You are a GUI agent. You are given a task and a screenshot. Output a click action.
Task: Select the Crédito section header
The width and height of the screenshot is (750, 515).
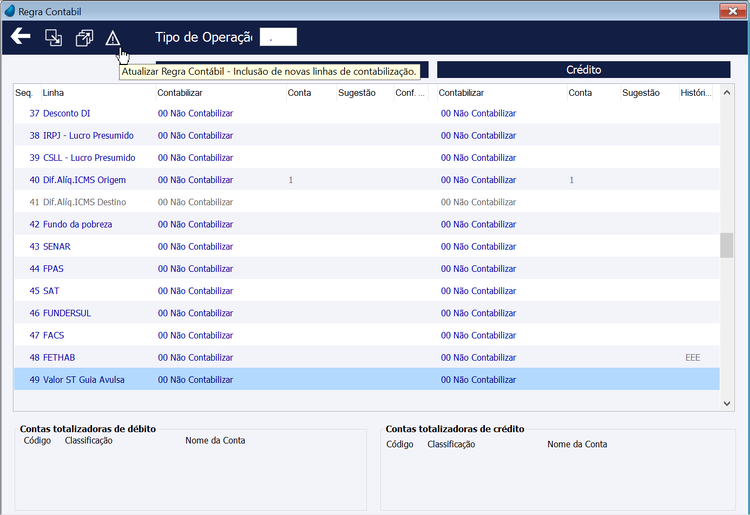click(x=584, y=70)
